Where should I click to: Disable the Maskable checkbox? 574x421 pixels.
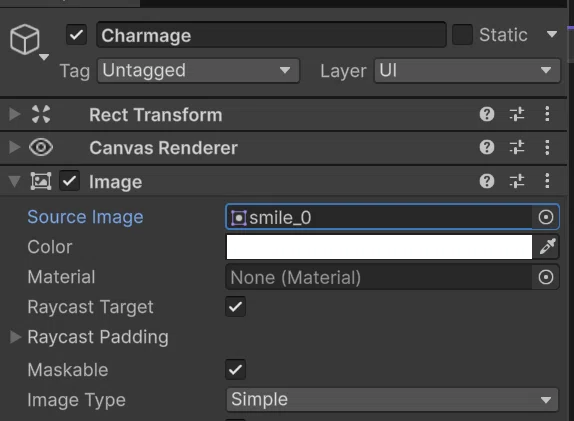pyautogui.click(x=235, y=369)
